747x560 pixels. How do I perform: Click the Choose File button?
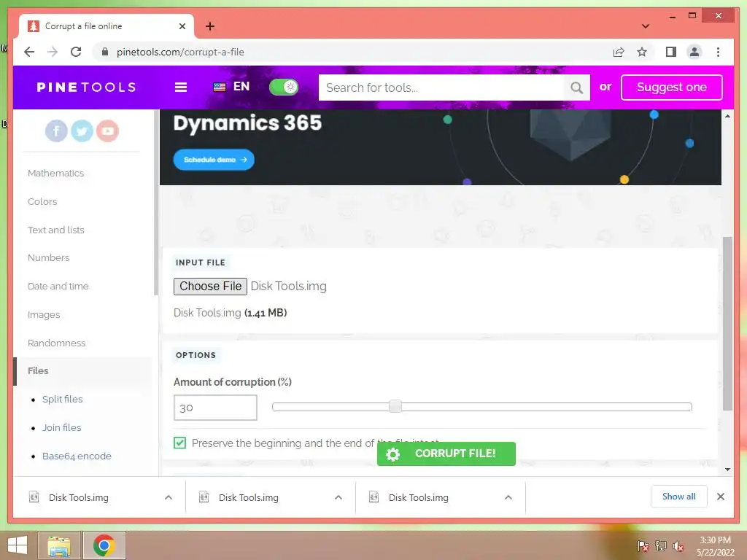210,286
